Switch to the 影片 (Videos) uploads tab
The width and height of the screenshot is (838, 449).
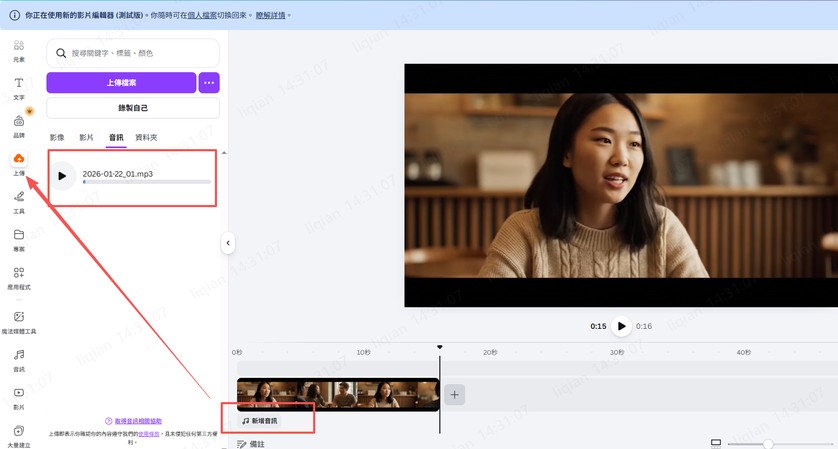coord(87,137)
